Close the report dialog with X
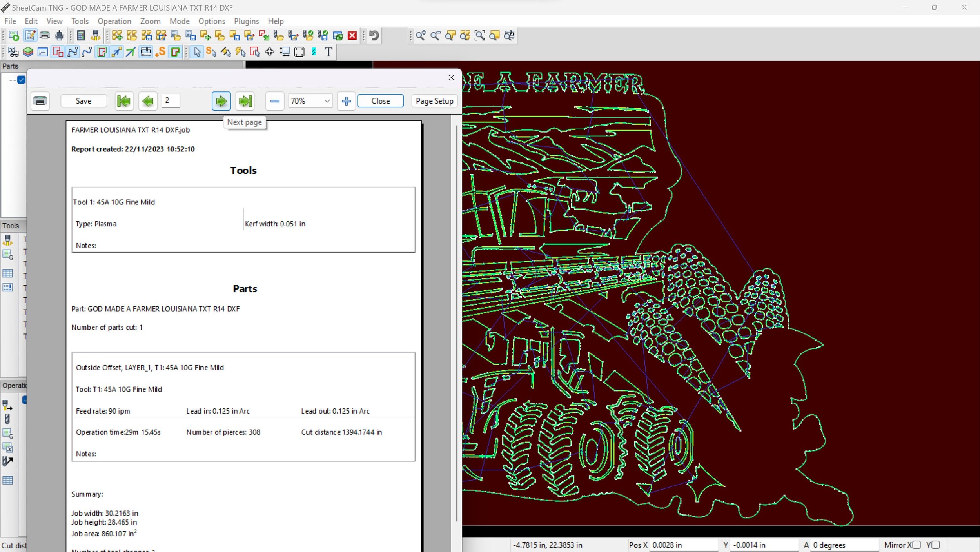The height and width of the screenshot is (552, 980). [x=451, y=78]
